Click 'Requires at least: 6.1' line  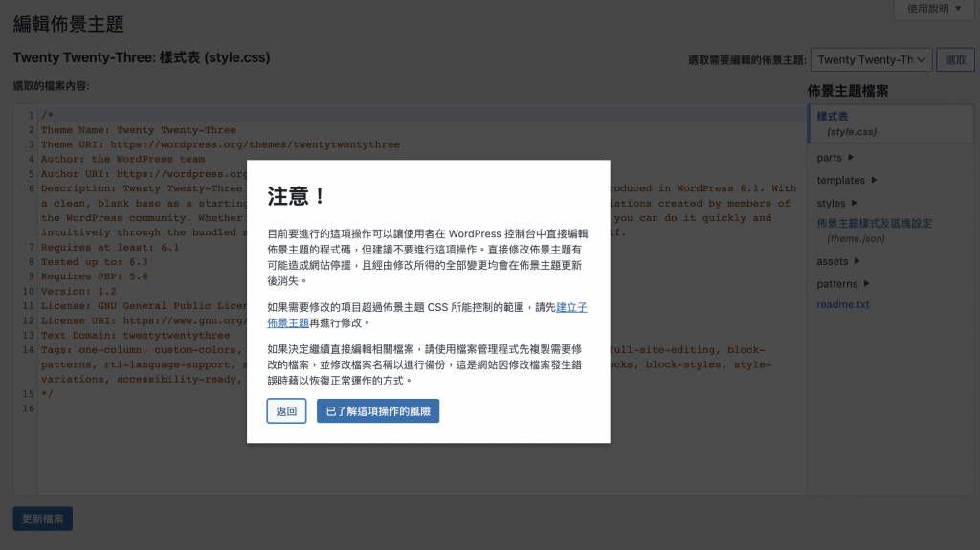click(110, 247)
